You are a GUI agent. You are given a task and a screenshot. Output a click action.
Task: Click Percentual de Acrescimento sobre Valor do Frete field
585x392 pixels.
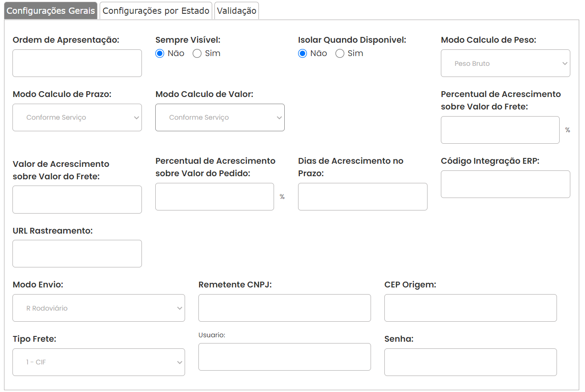[x=500, y=130]
